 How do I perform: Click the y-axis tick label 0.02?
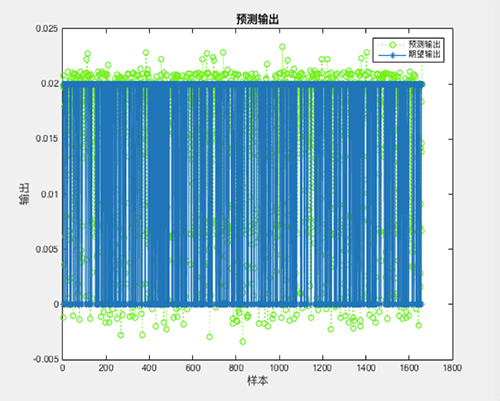click(x=50, y=84)
